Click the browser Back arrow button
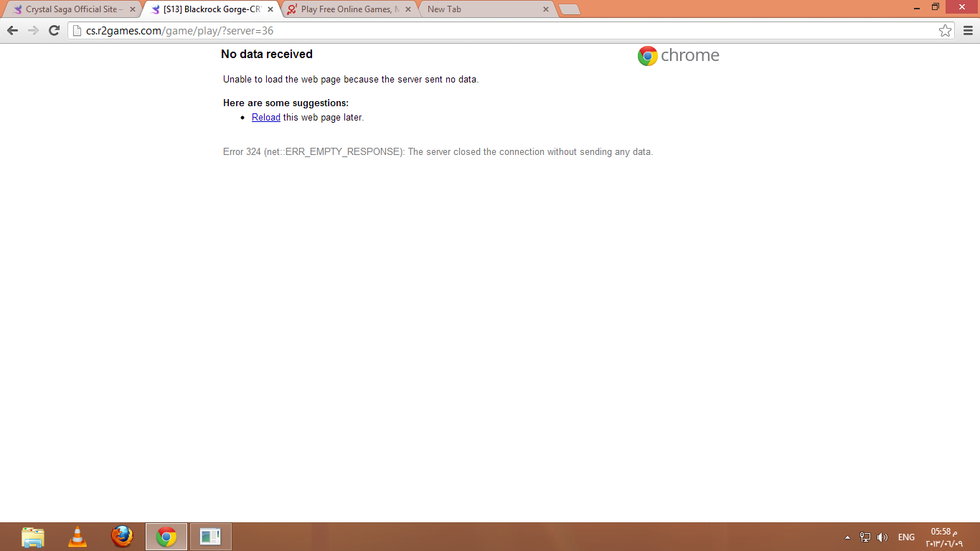 coord(12,30)
